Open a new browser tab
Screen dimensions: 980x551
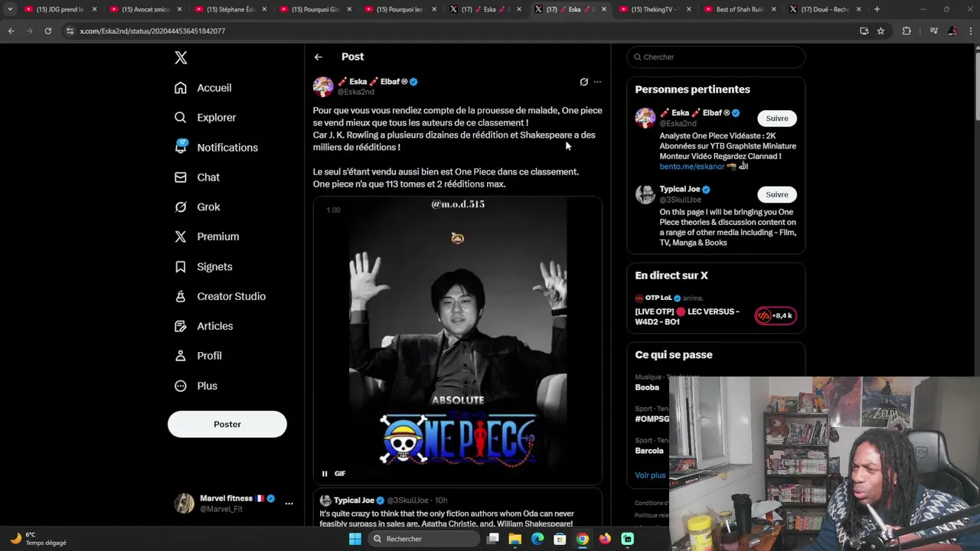pyautogui.click(x=877, y=9)
